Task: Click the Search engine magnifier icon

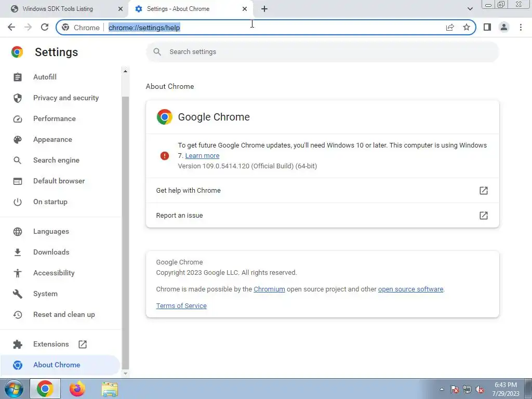Action: point(17,160)
